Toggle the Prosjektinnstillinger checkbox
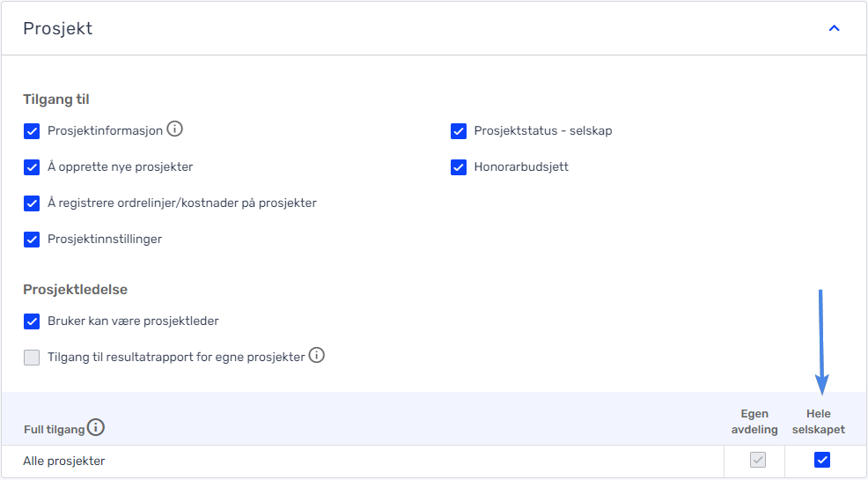 (x=32, y=240)
